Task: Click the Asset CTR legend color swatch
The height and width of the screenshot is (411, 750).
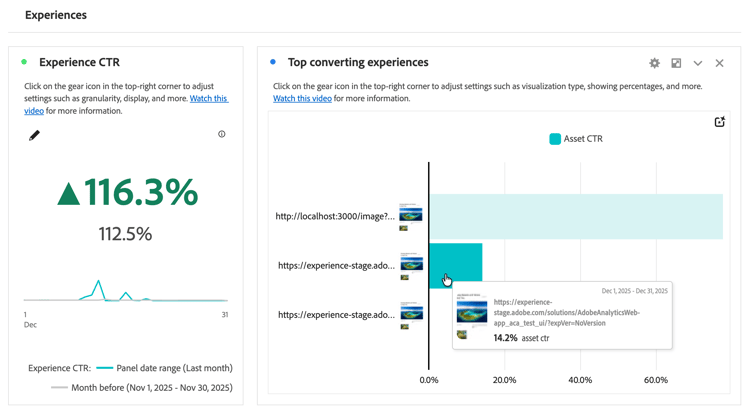Action: click(x=555, y=139)
